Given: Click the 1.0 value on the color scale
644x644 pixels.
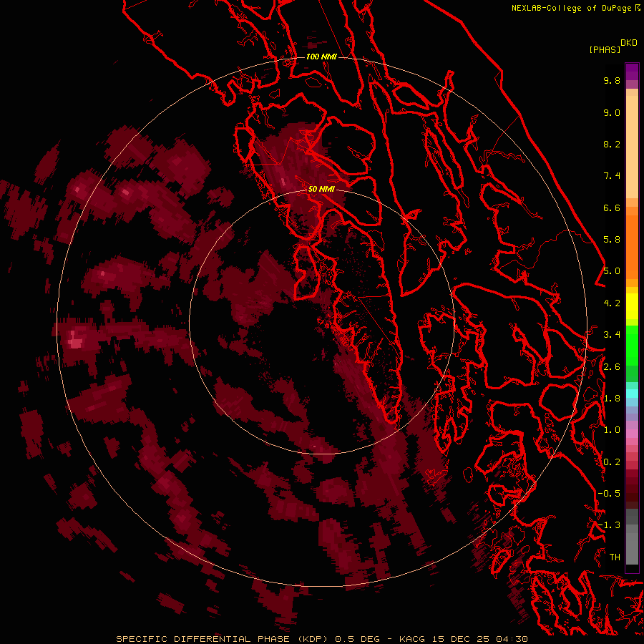Looking at the screenshot, I should tap(612, 430).
